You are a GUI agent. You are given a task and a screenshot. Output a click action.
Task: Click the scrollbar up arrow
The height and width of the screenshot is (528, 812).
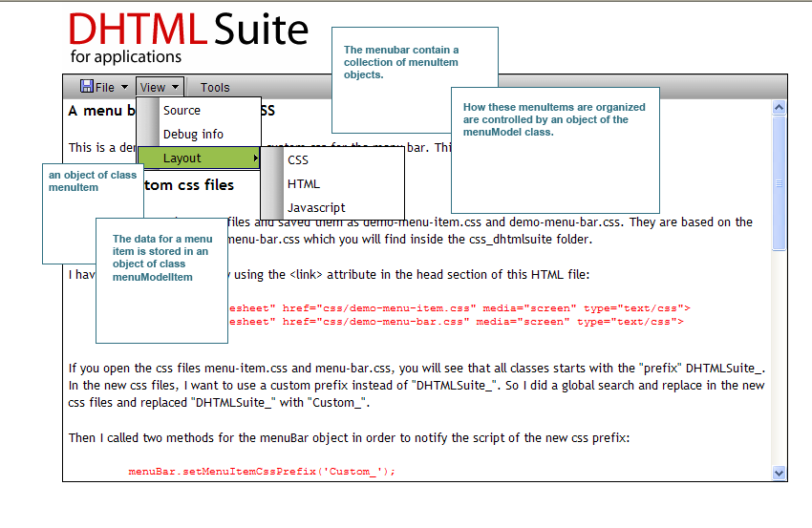tap(779, 108)
